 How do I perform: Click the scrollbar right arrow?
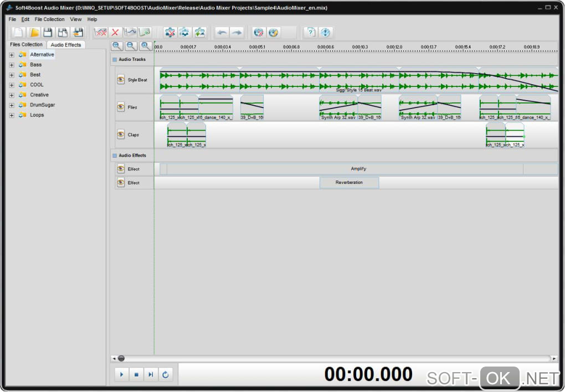pyautogui.click(x=554, y=358)
